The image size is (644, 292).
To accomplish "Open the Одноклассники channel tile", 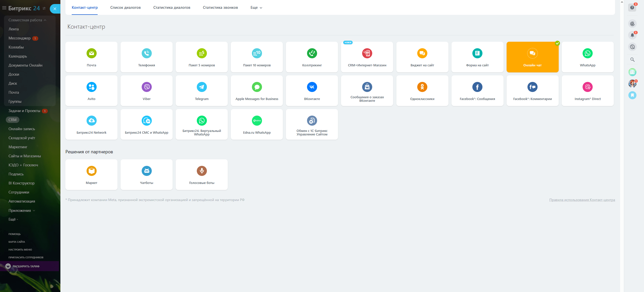I will (422, 91).
